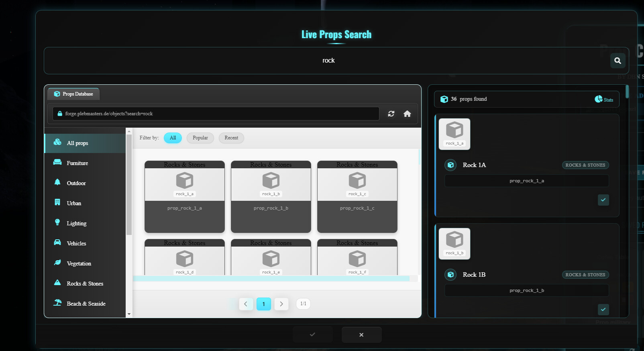
Task: Toggle the Rock 1A selection checkbox
Action: pos(603,200)
